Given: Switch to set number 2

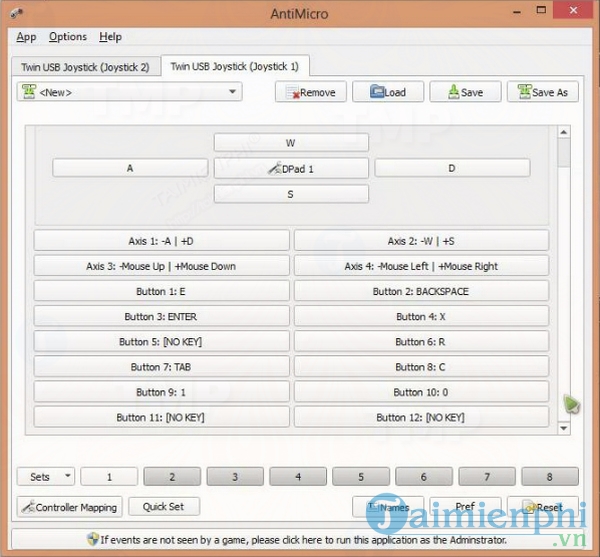Looking at the screenshot, I should 172,477.
